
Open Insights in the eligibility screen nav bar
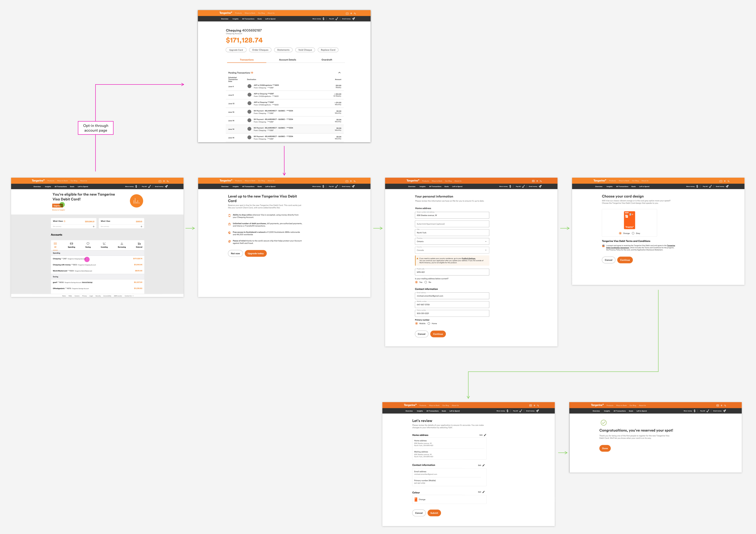click(48, 187)
